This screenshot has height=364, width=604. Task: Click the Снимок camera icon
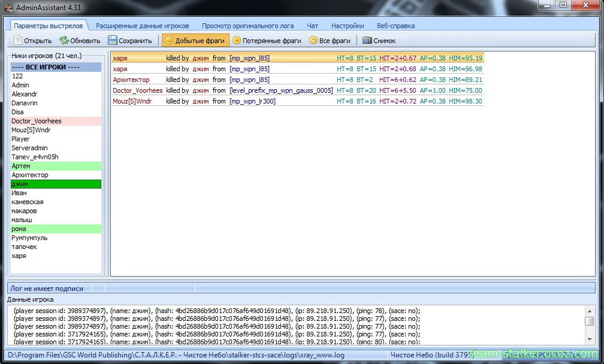367,40
